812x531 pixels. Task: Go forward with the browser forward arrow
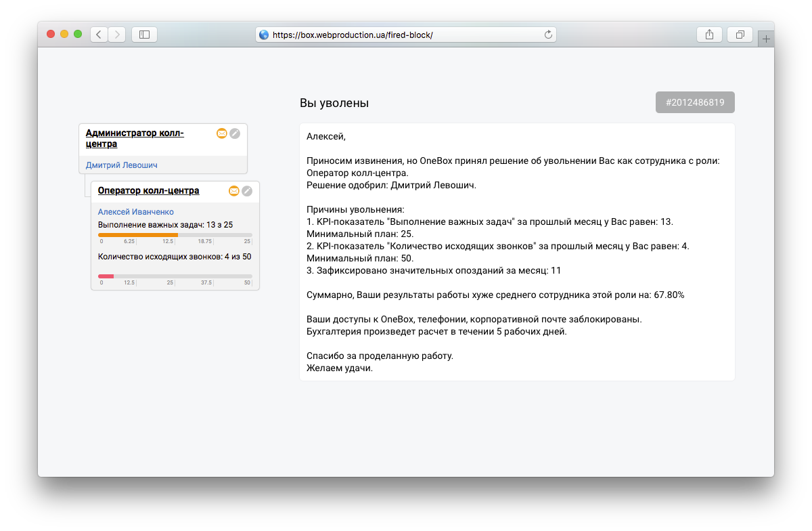tap(116, 35)
